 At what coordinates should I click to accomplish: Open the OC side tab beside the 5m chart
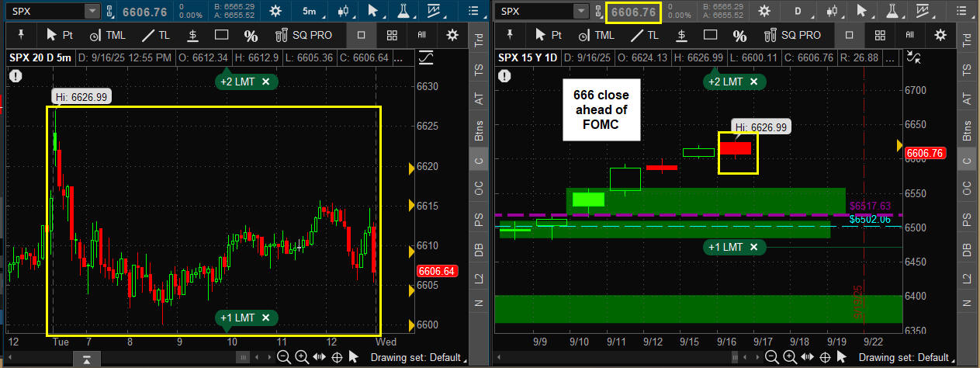(480, 189)
